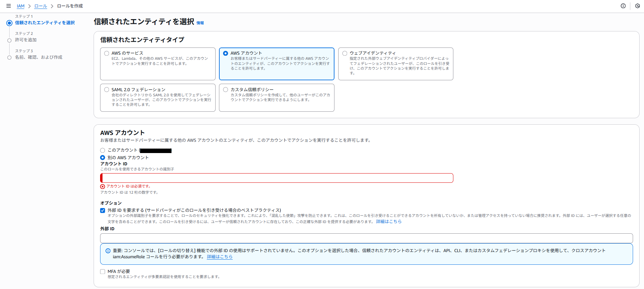Choose the ウェブアイデンティティ option
This screenshot has width=644, height=289.
[345, 53]
